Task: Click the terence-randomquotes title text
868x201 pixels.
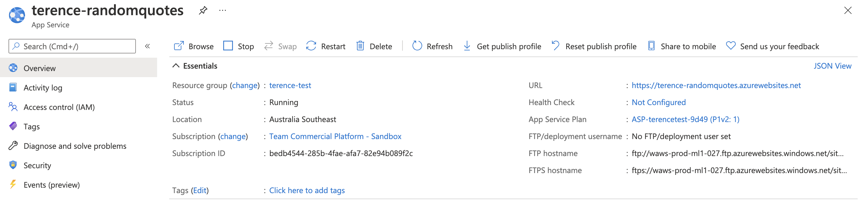Action: tap(107, 11)
